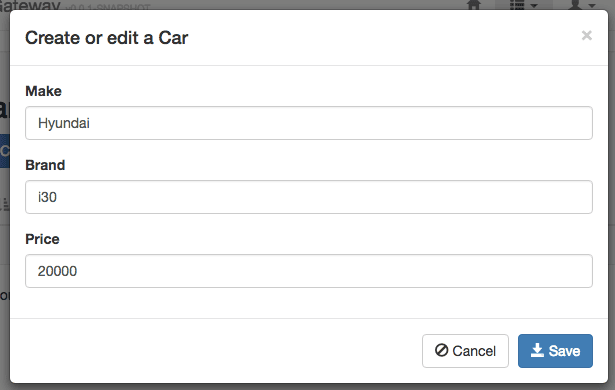Click the Create or edit a Car title
This screenshot has width=615, height=390.
click(x=107, y=38)
